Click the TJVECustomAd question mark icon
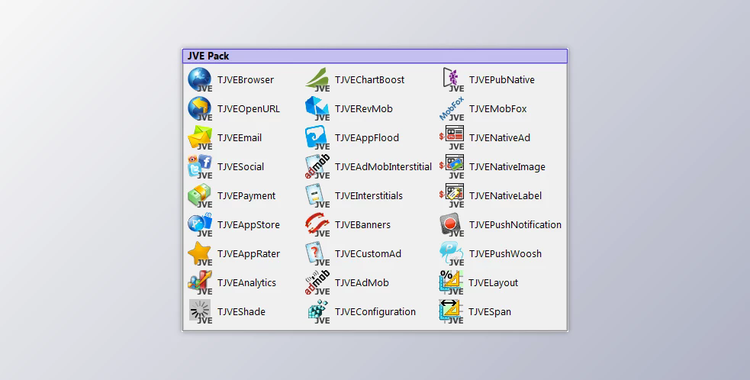 318,254
